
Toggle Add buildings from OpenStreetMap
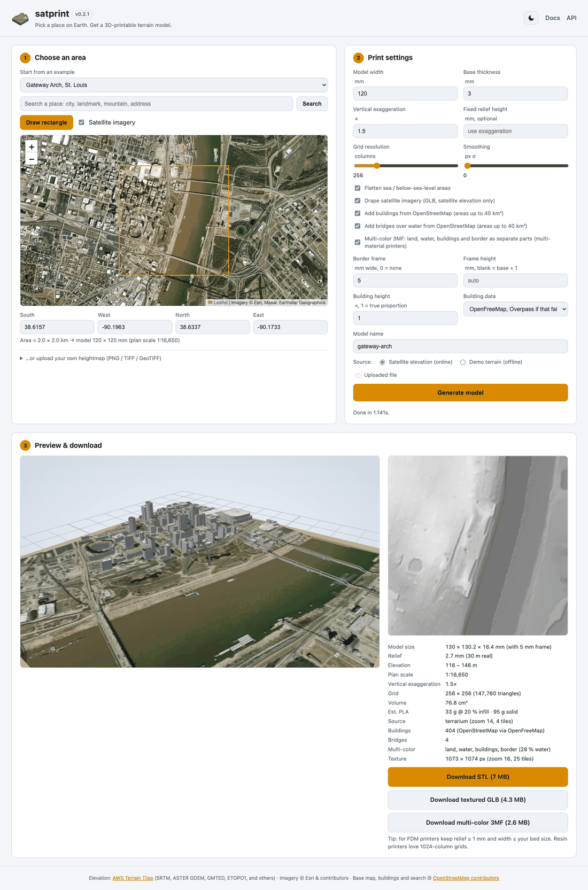tap(358, 213)
